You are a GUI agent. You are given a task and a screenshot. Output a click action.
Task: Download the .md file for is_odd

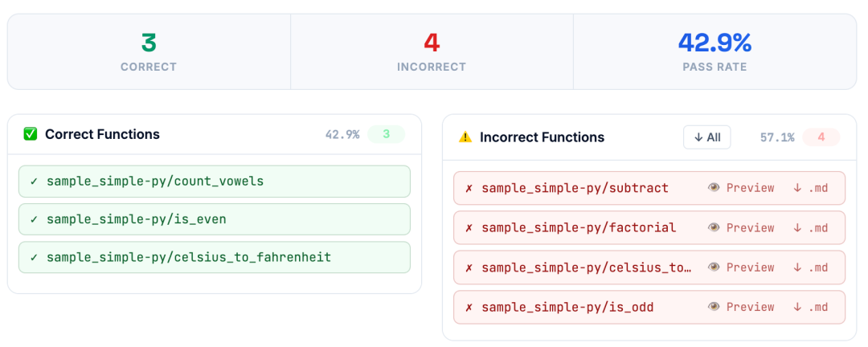[x=810, y=307]
